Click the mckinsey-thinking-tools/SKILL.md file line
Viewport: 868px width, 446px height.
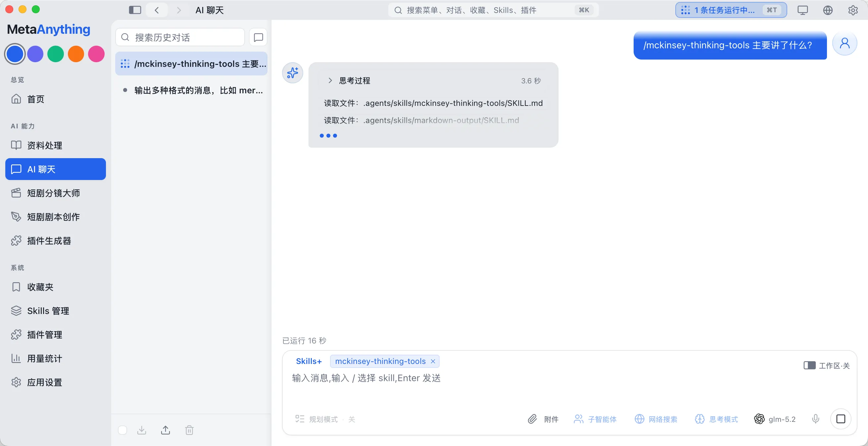433,103
